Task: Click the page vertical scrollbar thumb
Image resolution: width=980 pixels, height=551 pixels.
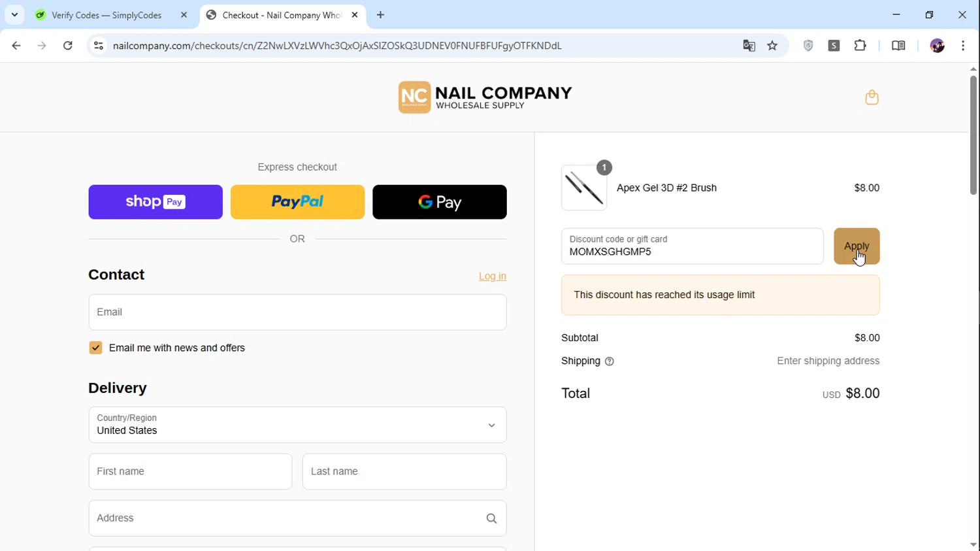Action: point(973,135)
